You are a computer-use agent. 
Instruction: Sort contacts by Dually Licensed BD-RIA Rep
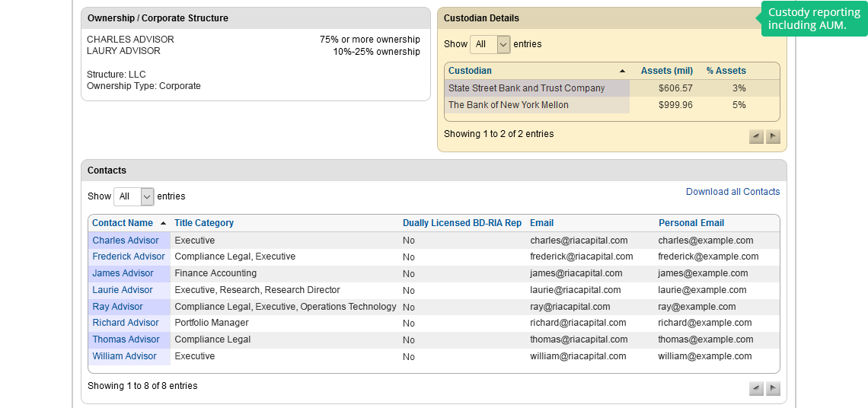pyautogui.click(x=461, y=223)
